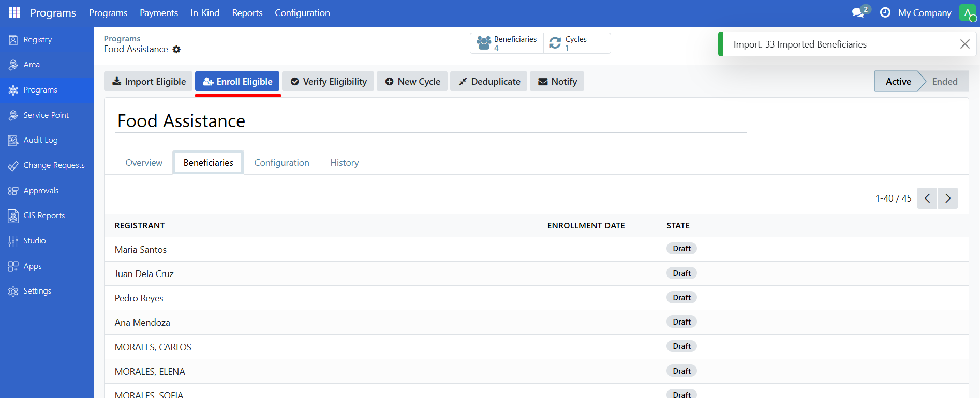
Task: Click the Enroll Eligible button
Action: point(237,82)
